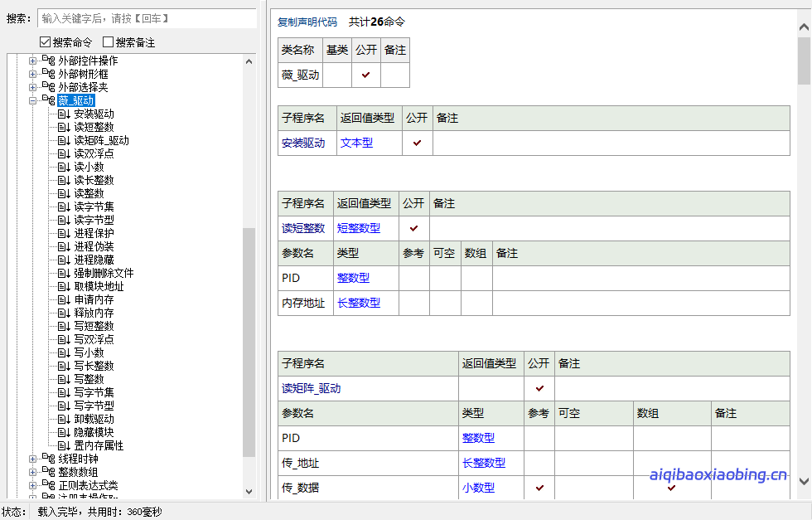Click the 复制声明代码 link
Screen dimensions: 812x520
point(307,22)
